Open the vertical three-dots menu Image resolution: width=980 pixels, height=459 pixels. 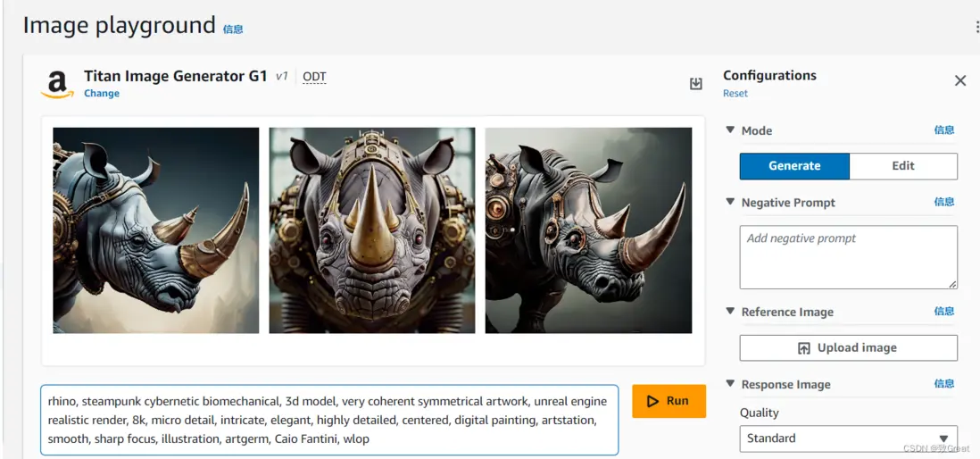pos(976,27)
